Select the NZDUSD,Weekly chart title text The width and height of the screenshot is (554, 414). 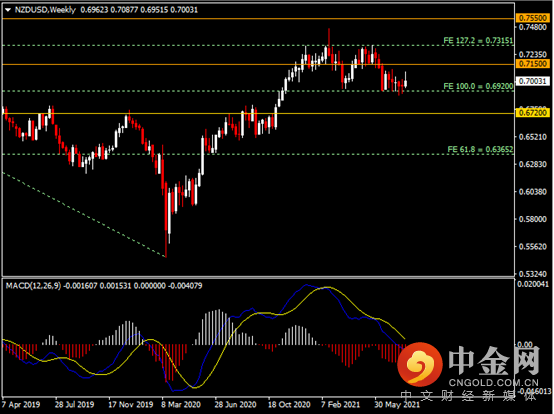click(45, 10)
